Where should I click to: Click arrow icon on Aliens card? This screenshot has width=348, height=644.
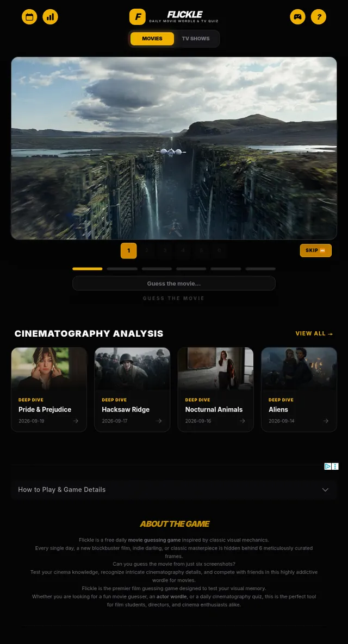pos(326,421)
